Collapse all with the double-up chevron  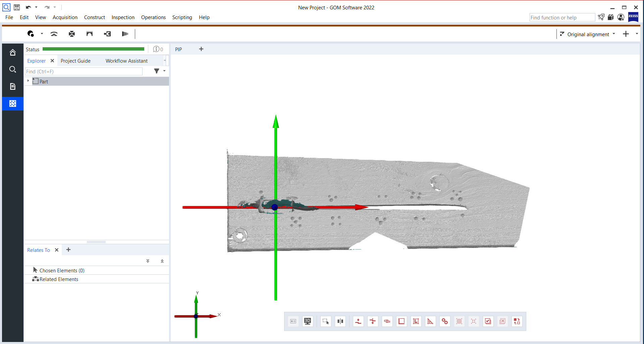click(162, 261)
